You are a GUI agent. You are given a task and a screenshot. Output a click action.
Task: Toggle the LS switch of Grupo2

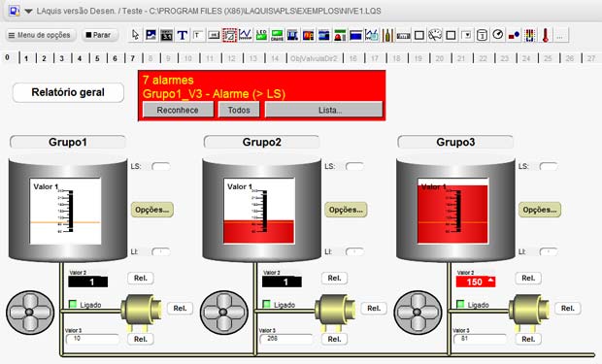354,166
